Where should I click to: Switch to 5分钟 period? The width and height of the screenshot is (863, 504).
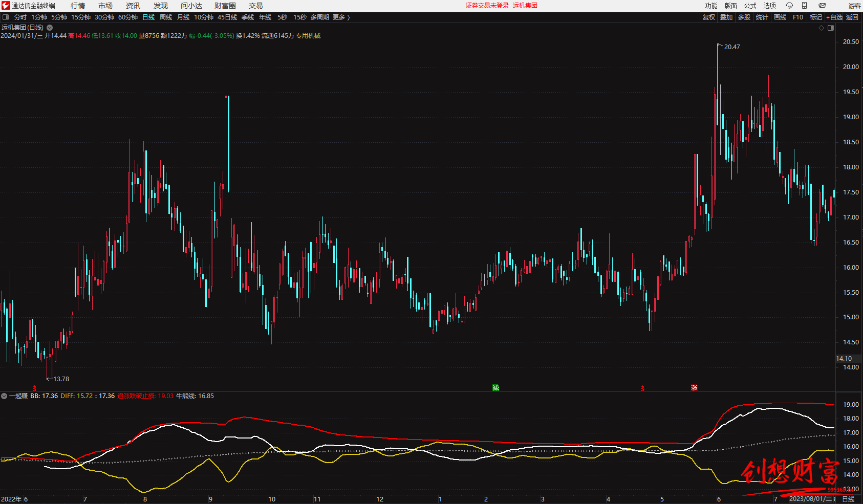(59, 17)
